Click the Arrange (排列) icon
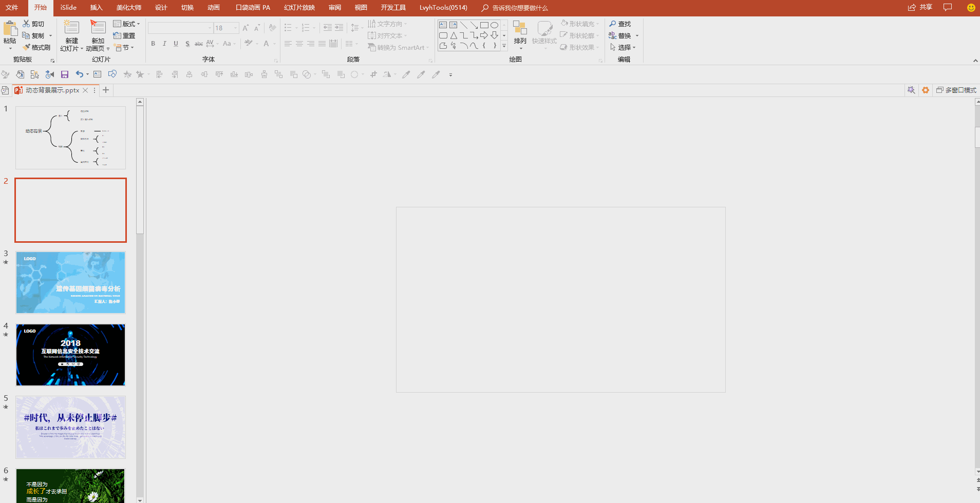Image resolution: width=980 pixels, height=503 pixels. (x=520, y=28)
